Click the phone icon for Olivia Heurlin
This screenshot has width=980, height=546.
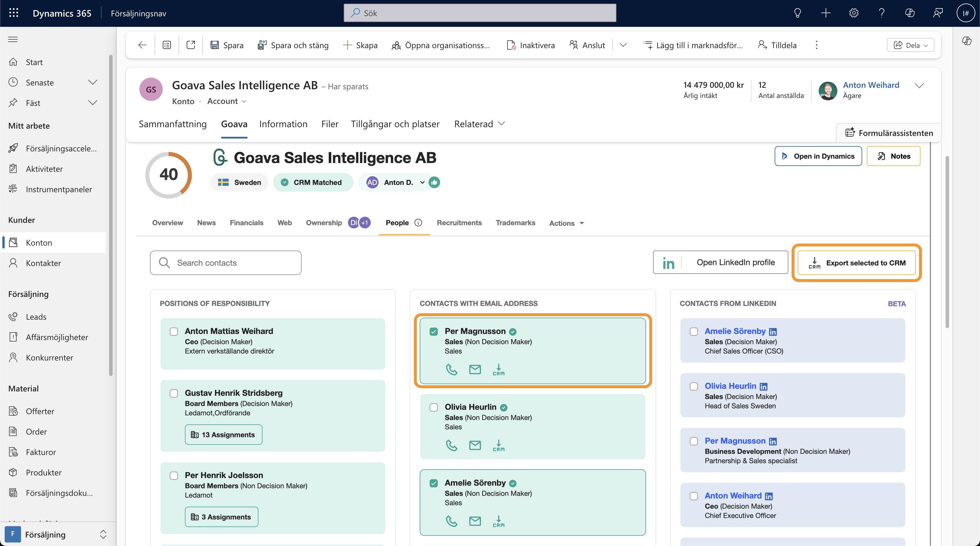[452, 445]
